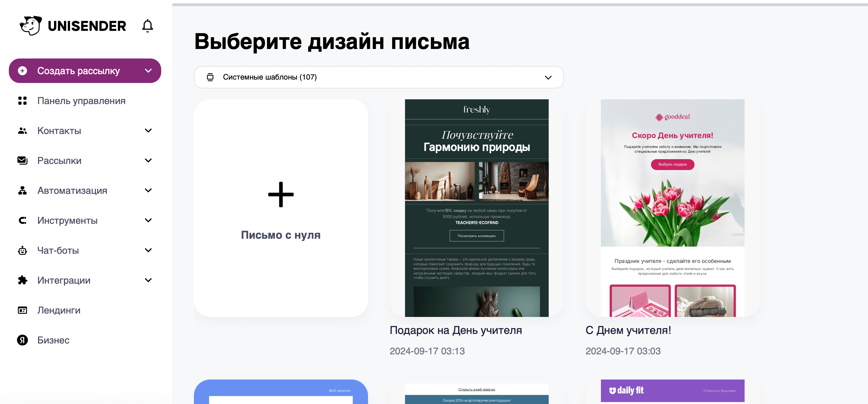Open Чат-боты menu item
Viewport: 868px width, 404px height.
click(85, 250)
